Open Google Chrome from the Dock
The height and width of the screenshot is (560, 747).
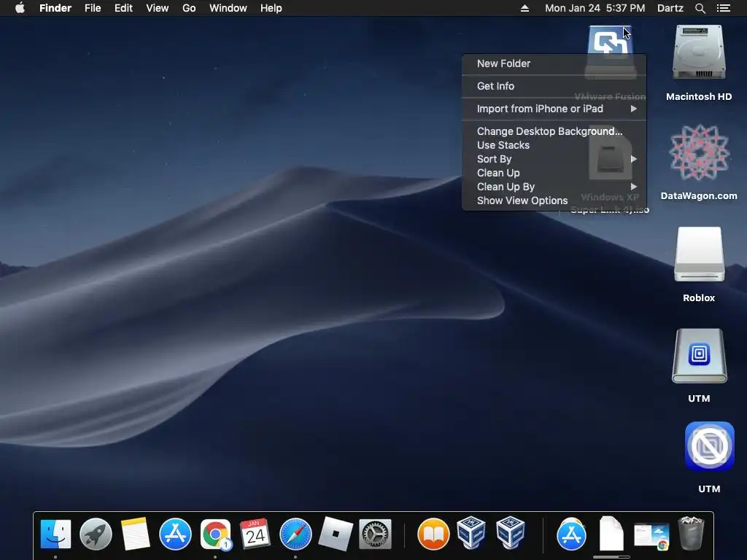[215, 534]
